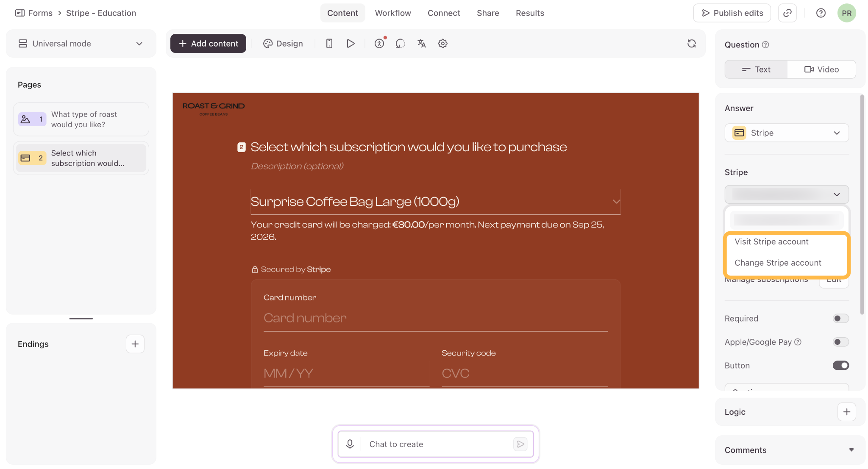Expand the Universal mode dropdown
Screen dimensions: 868x469
[81, 44]
